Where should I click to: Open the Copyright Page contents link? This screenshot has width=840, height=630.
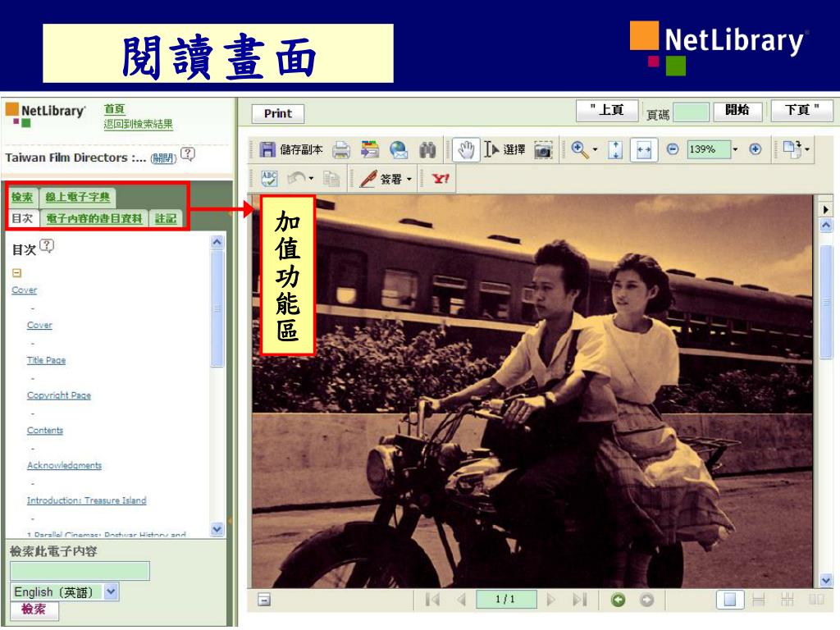click(59, 395)
